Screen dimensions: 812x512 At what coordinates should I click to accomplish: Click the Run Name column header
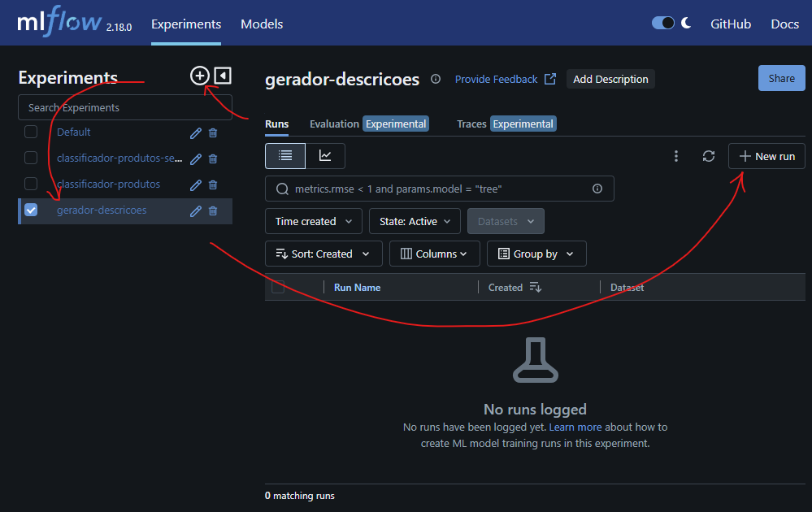click(357, 288)
